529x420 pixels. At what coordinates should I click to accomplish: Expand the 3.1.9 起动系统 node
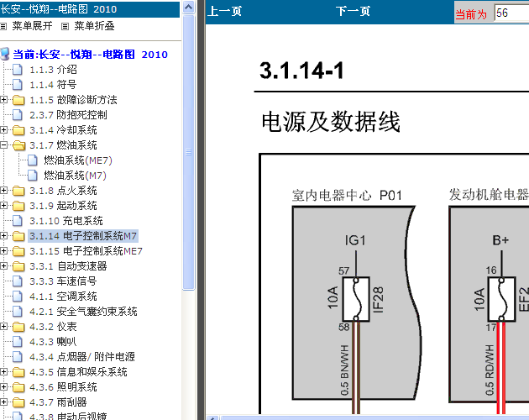(3, 206)
